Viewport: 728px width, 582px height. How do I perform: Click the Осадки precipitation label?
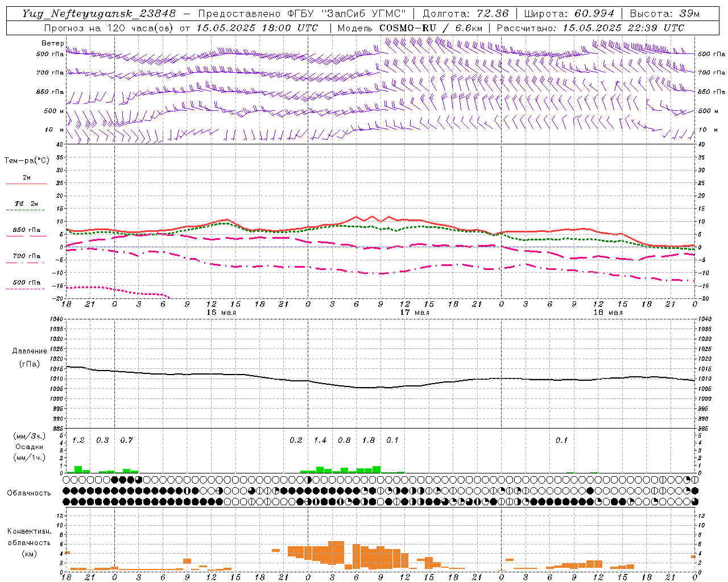click(x=29, y=447)
